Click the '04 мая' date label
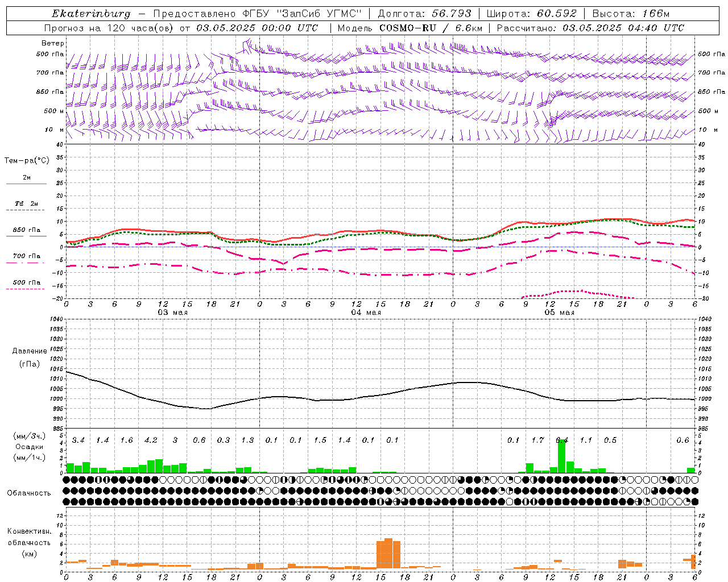Screen dimensions: 728x582 [366, 313]
